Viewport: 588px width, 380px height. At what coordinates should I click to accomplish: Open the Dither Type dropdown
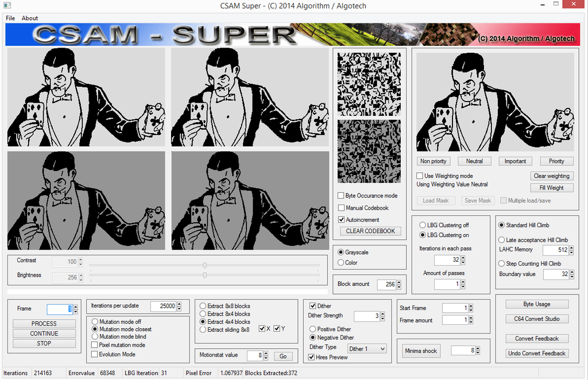coord(367,349)
